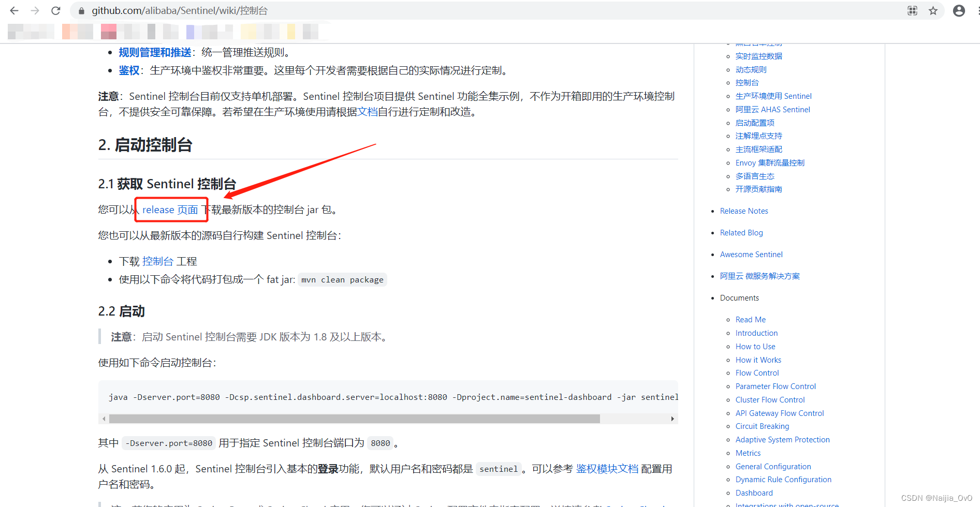
Task: Click the heading 2.2 启动
Action: 122,311
